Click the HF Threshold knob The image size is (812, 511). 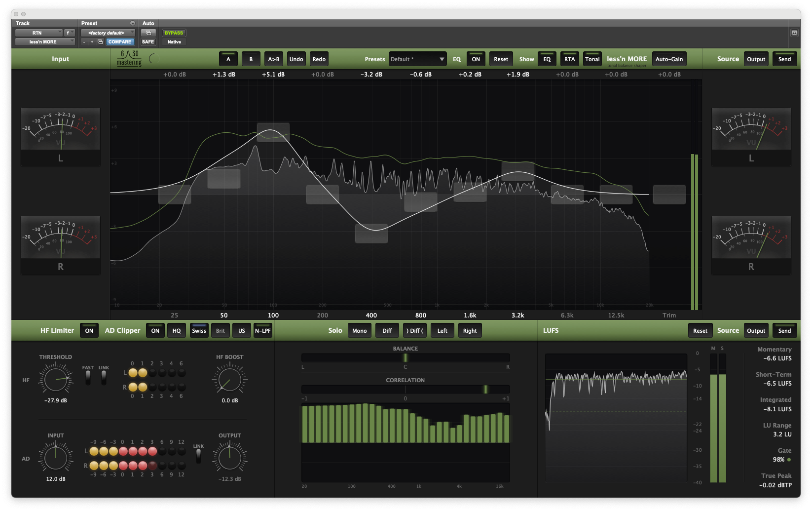pos(56,380)
